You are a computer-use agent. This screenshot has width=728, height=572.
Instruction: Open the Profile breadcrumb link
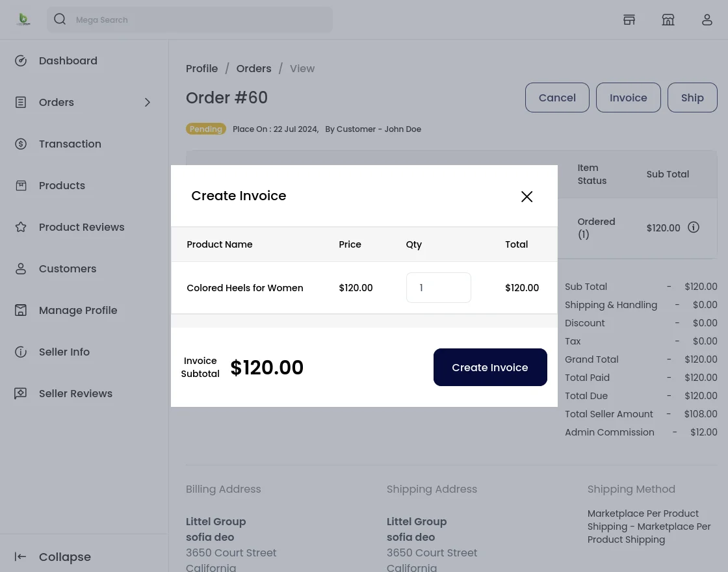(x=202, y=68)
